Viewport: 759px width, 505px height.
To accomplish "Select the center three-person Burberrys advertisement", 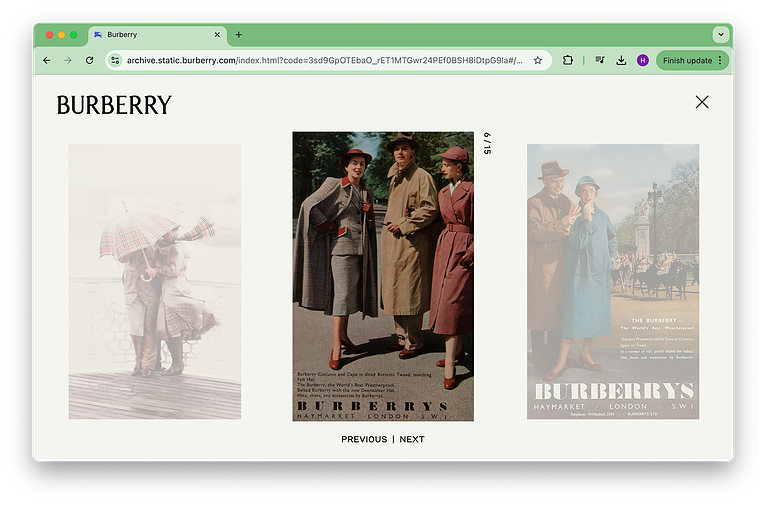I will click(383, 276).
